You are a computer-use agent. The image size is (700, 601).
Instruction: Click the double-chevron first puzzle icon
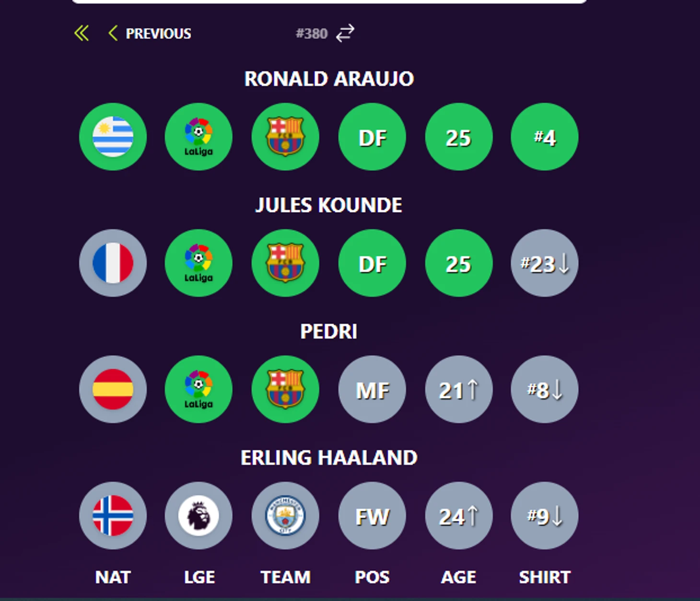click(82, 33)
